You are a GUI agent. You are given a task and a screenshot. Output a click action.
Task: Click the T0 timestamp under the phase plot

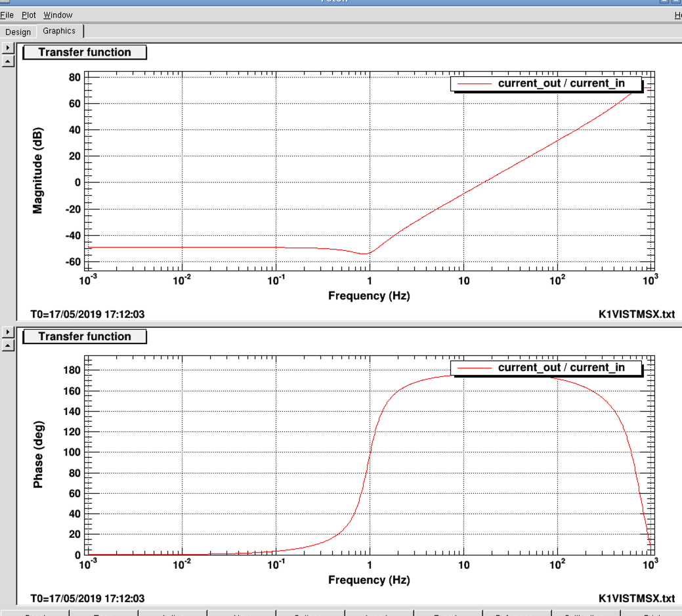(x=87, y=598)
